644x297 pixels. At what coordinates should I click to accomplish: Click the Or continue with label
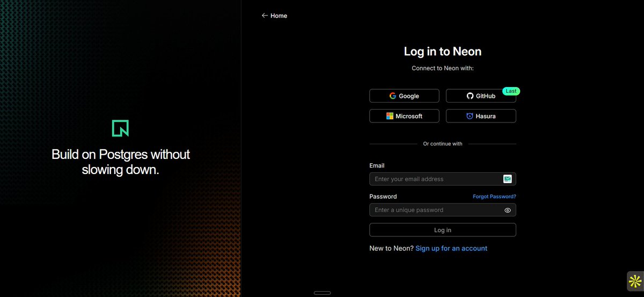click(x=443, y=144)
